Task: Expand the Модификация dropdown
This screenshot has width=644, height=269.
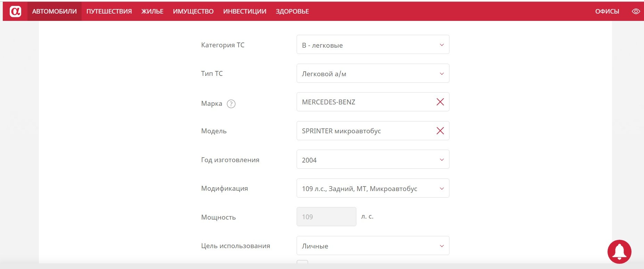Action: 373,188
